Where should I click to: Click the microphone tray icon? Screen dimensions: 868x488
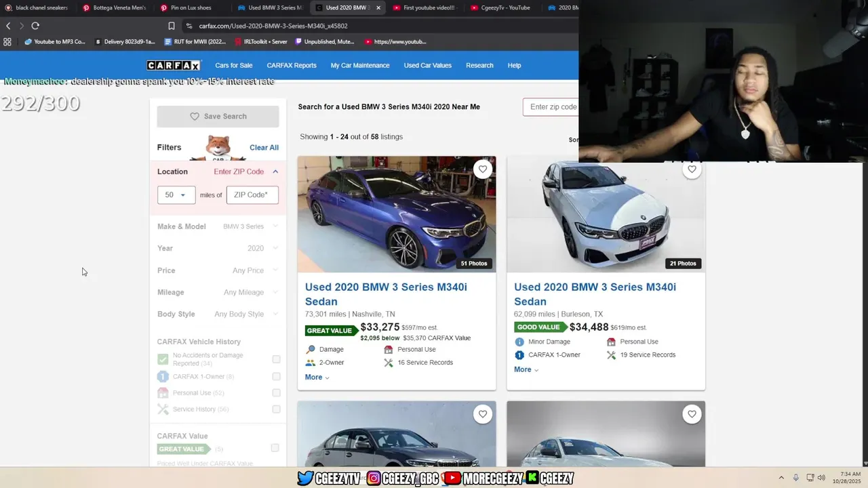point(796,478)
